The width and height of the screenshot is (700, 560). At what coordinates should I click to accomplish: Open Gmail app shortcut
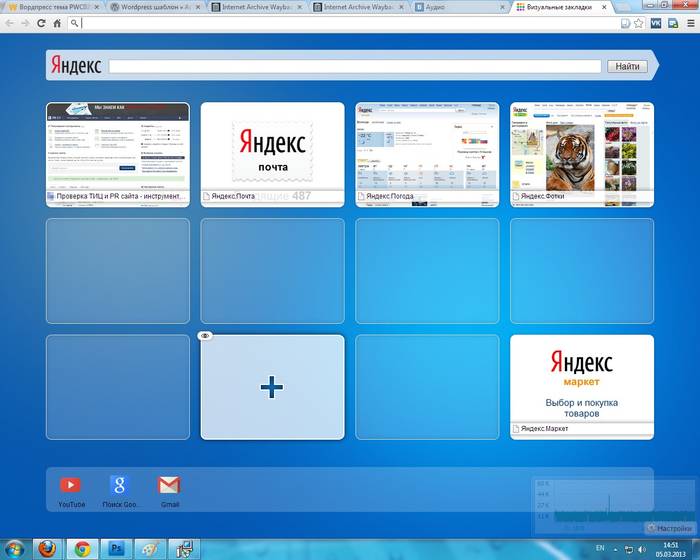pos(170,491)
